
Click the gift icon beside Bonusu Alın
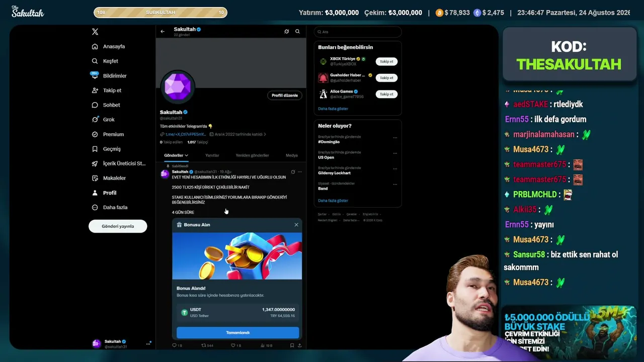(179, 225)
